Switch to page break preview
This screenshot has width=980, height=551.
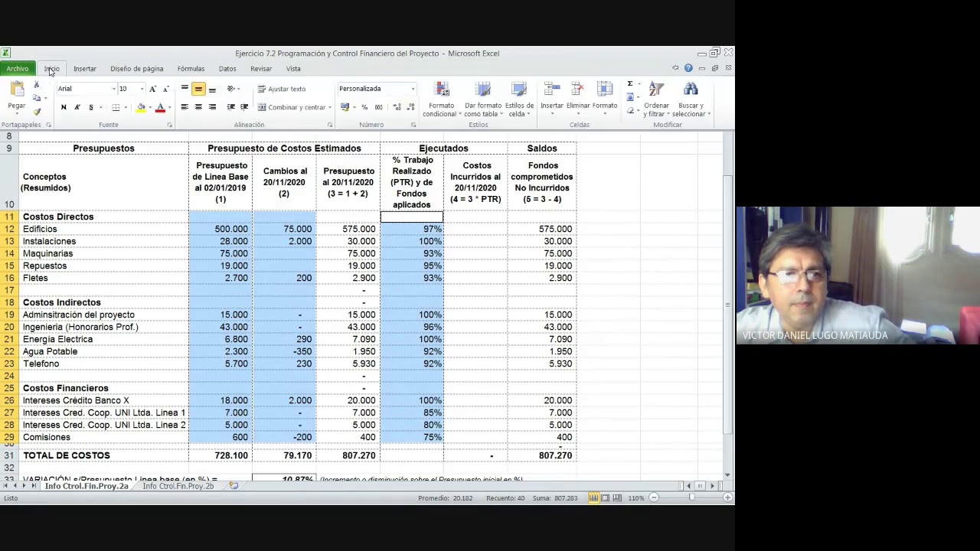[617, 498]
